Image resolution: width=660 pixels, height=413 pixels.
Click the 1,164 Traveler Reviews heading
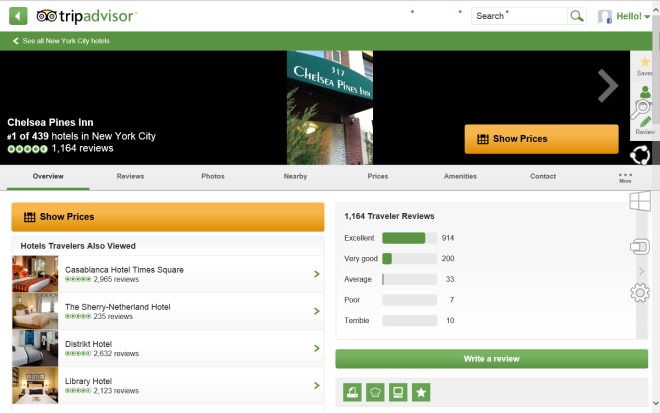(x=389, y=216)
